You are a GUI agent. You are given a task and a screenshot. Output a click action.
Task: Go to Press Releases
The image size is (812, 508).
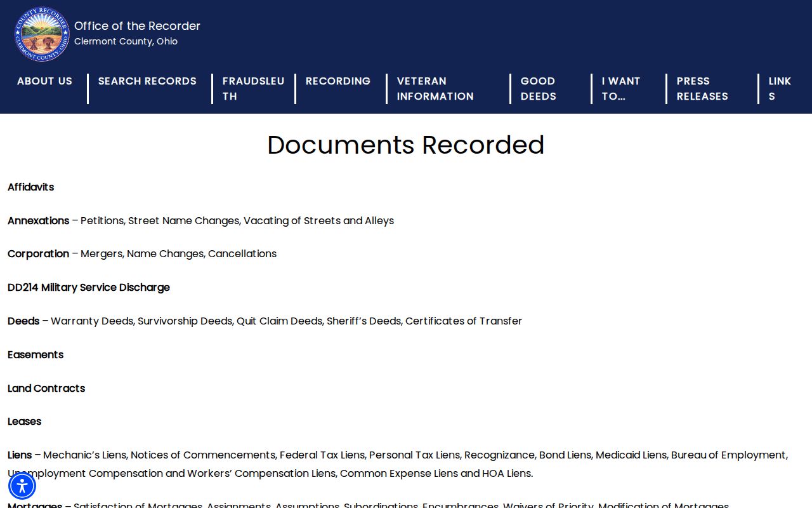pos(702,89)
